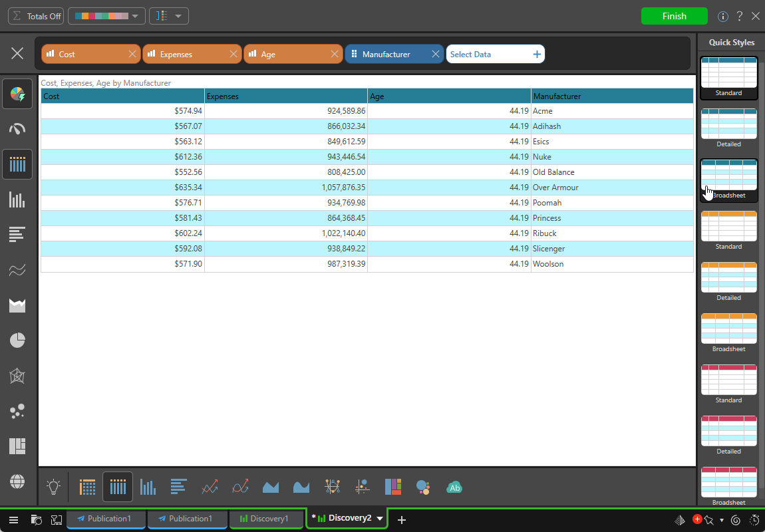The image size is (765, 532).
Task: Choose the tabular grid visual in bottom bar
Action: [118, 487]
